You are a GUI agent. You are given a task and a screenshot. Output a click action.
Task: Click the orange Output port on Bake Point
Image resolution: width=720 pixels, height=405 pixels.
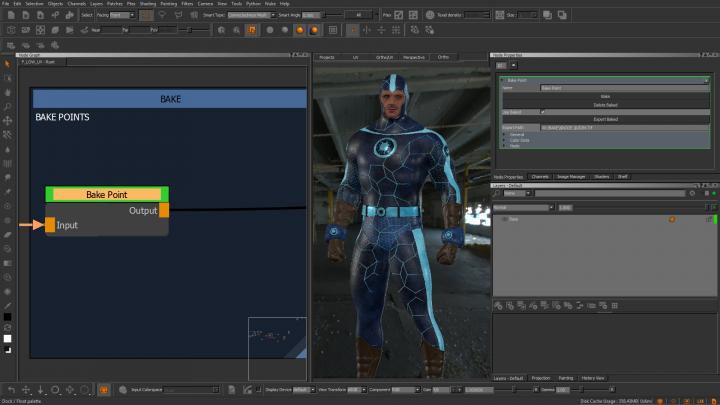click(164, 210)
